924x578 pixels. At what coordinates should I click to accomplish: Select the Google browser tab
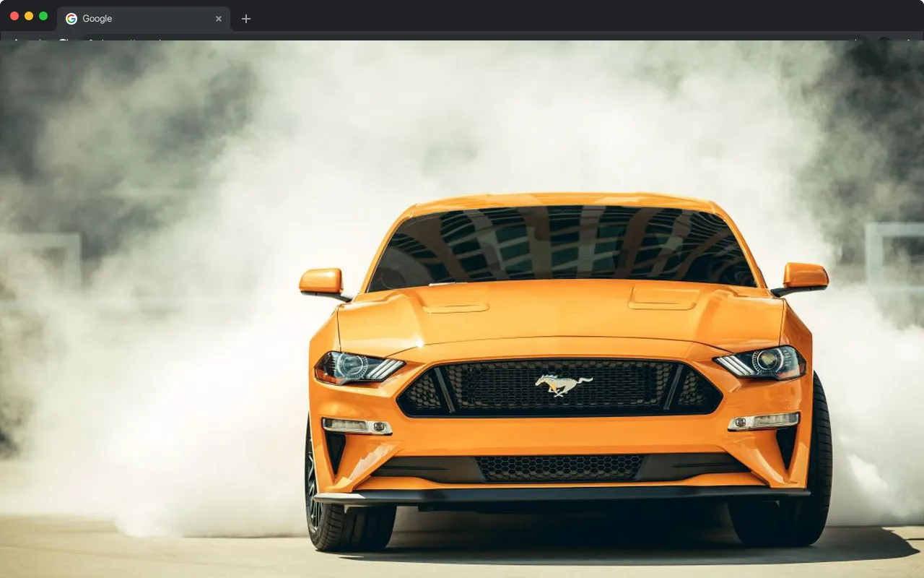(144, 19)
